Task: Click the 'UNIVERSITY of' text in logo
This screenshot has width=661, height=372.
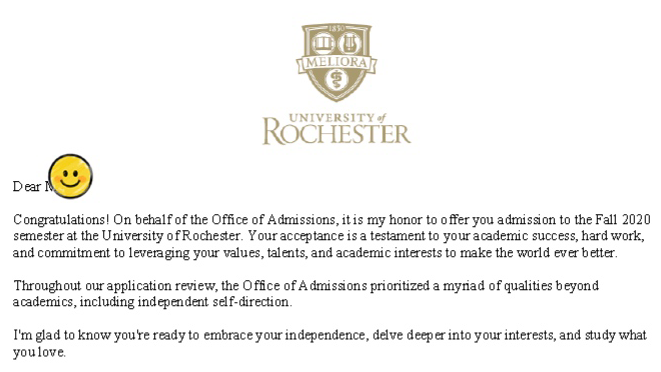Action: [338, 117]
